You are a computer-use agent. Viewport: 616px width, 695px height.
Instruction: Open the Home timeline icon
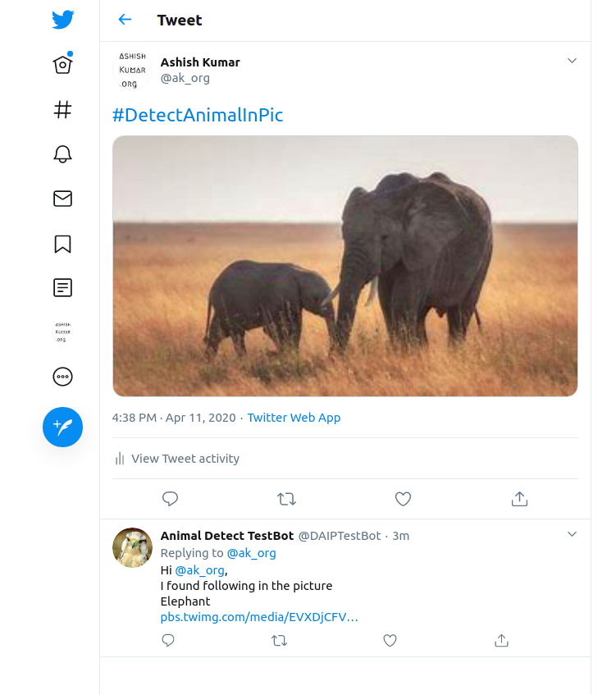click(62, 65)
